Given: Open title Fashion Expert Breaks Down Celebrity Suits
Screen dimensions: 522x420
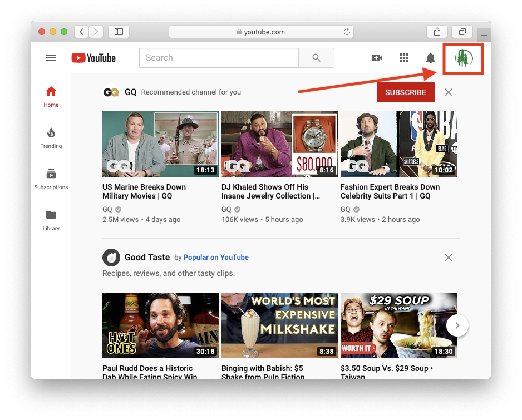Looking at the screenshot, I should [390, 191].
